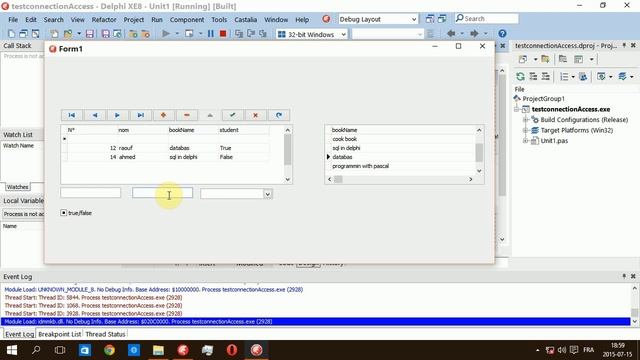Cancel the edit with the red X button
Image resolution: width=640 pixels, height=360 pixels.
[256, 115]
